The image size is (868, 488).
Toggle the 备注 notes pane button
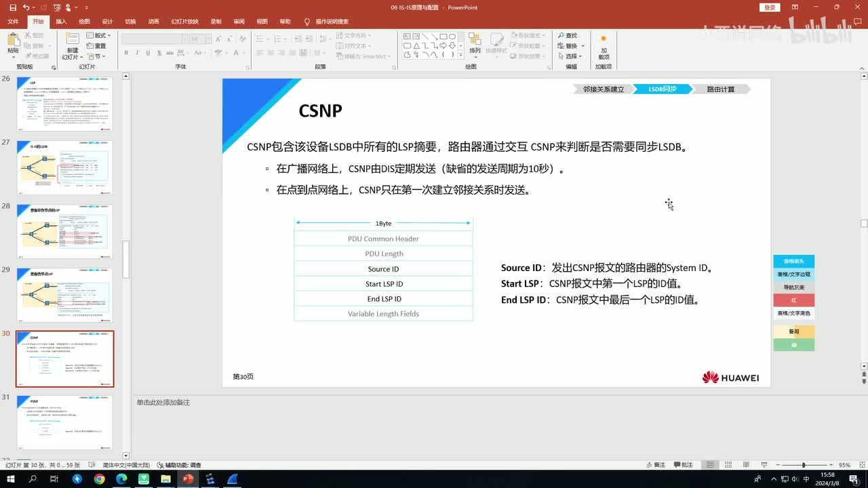[654, 465]
